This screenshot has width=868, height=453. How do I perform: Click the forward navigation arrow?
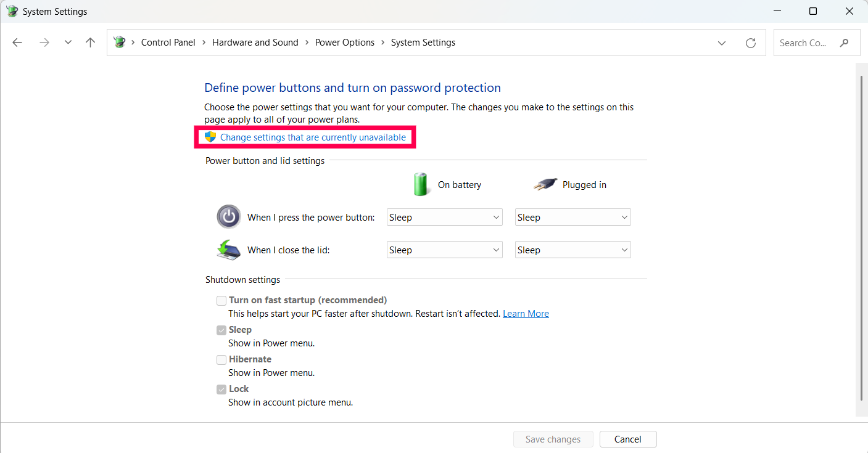(x=44, y=43)
